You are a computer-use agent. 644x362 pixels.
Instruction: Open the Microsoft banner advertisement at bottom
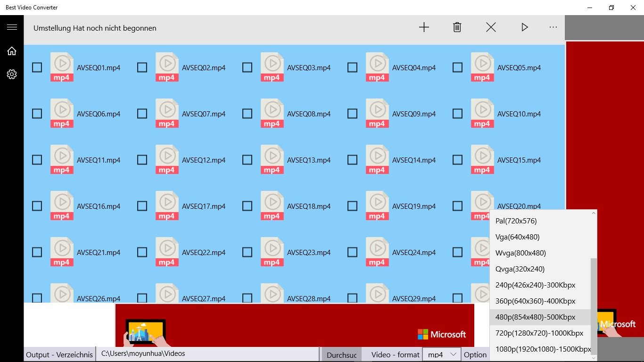[x=295, y=325]
